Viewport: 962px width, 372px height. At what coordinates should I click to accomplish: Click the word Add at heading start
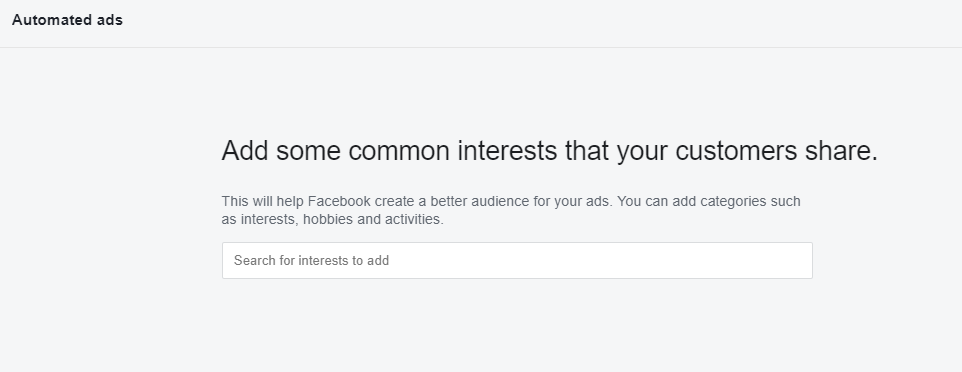coord(245,150)
